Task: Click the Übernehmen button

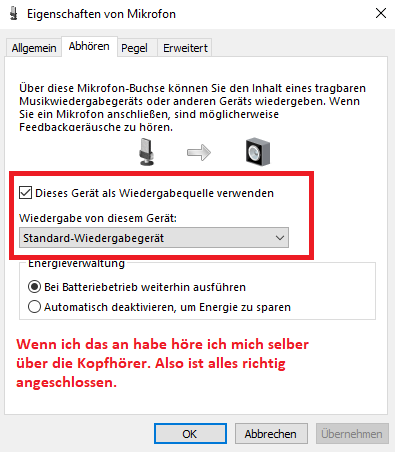Action: pos(352,434)
